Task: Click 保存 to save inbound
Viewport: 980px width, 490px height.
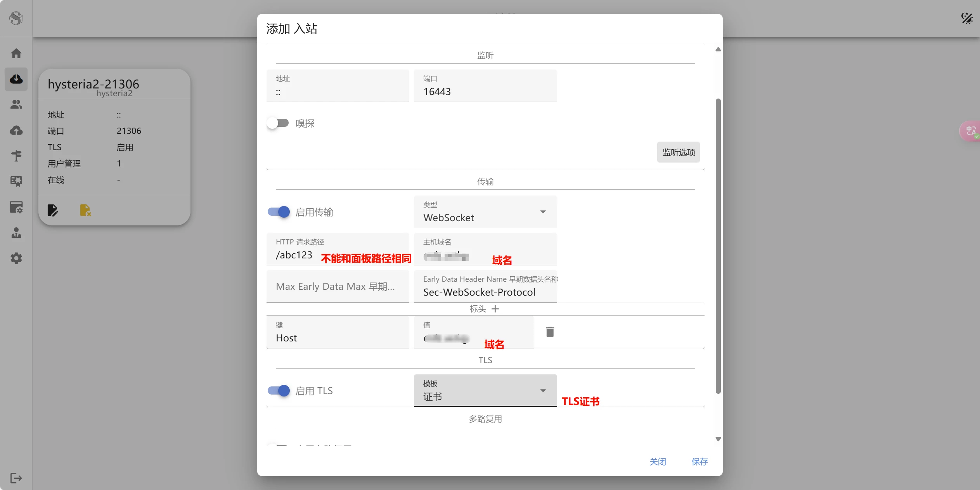Action: (700, 462)
